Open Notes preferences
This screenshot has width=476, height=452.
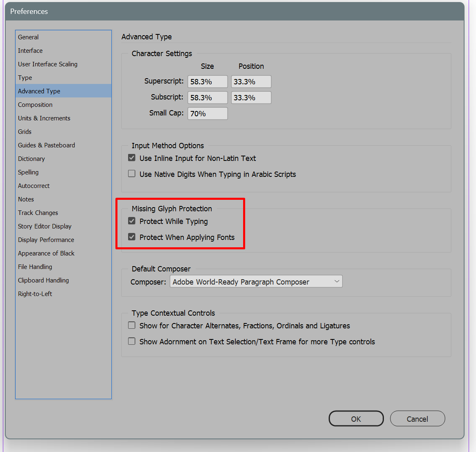pos(63,199)
